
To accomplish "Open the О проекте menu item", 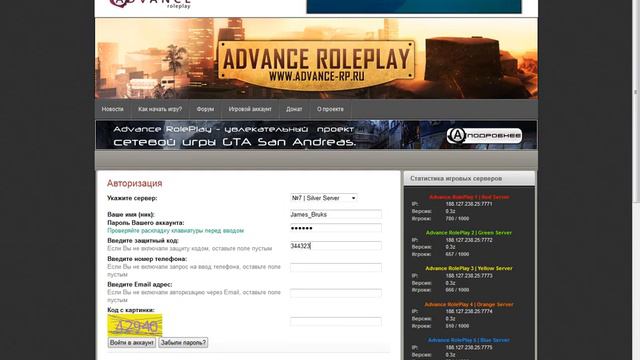I will 330,109.
